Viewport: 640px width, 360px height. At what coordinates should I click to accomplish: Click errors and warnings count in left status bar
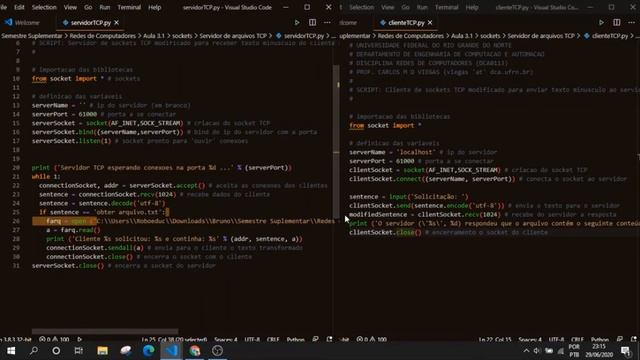point(54,340)
